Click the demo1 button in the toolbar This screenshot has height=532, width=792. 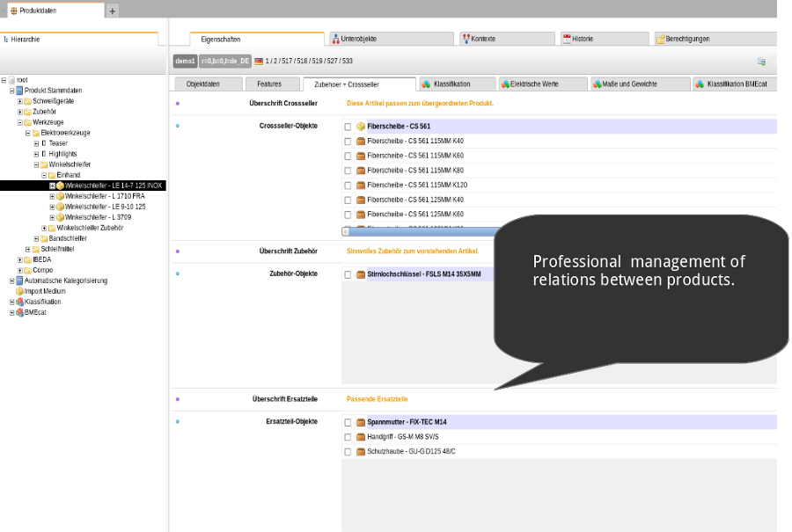pos(187,61)
